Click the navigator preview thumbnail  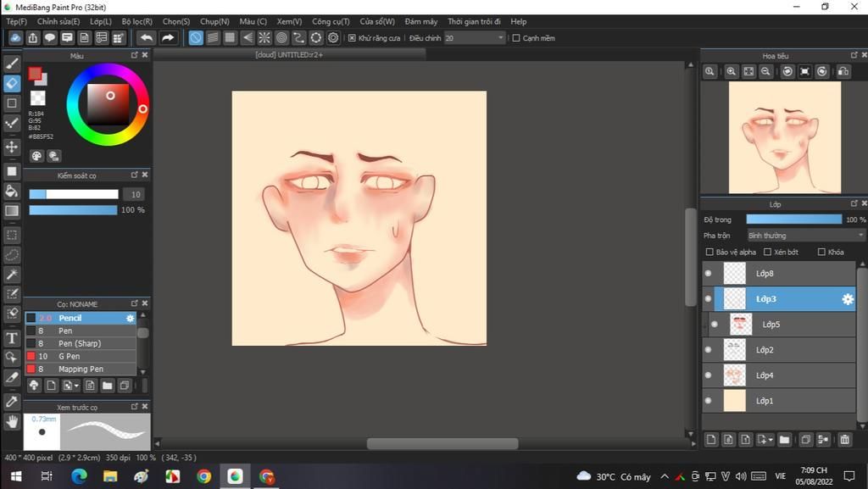[x=784, y=137]
